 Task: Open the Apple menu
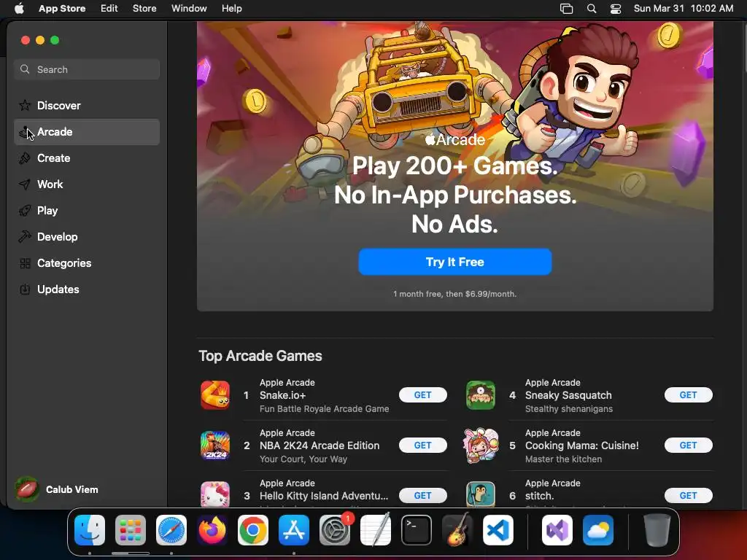click(19, 9)
